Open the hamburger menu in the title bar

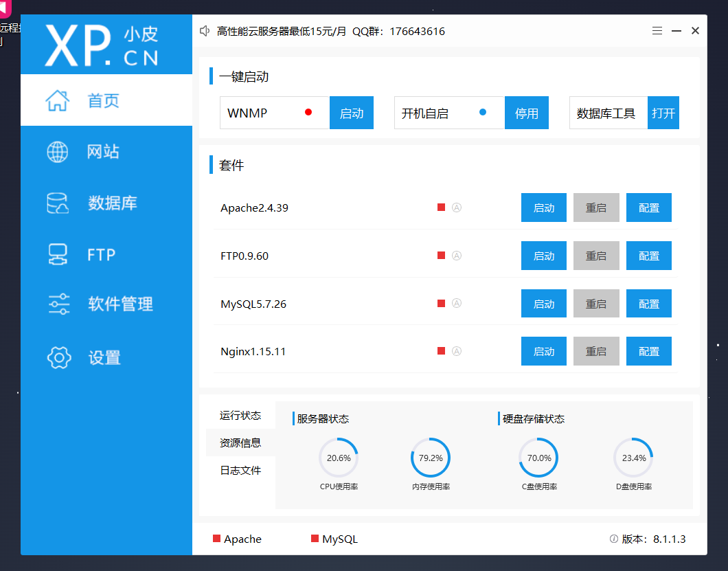tap(657, 30)
